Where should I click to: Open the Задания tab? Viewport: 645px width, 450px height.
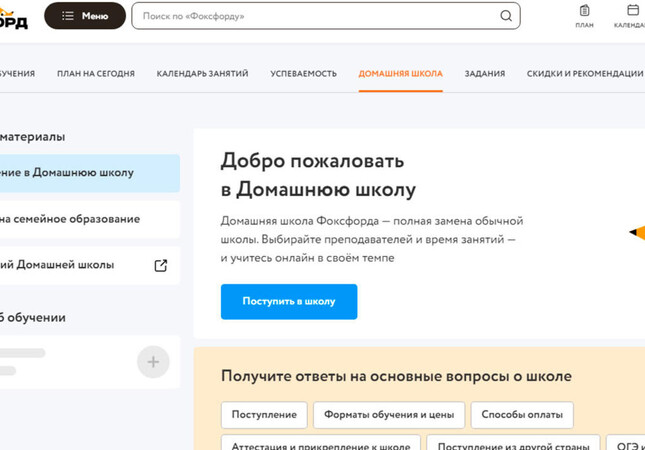(485, 74)
